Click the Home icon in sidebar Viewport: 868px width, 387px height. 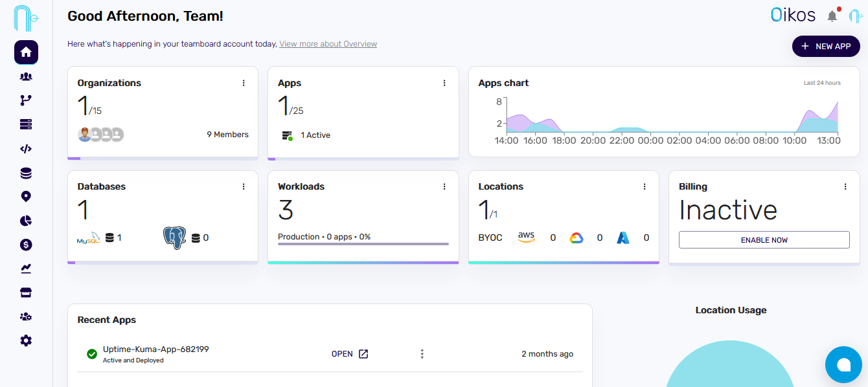click(x=26, y=52)
